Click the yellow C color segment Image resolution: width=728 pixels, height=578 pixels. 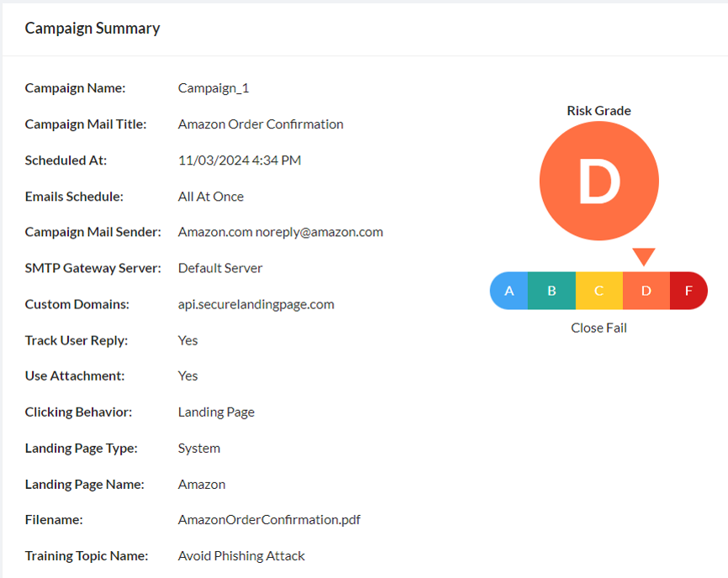click(x=599, y=290)
